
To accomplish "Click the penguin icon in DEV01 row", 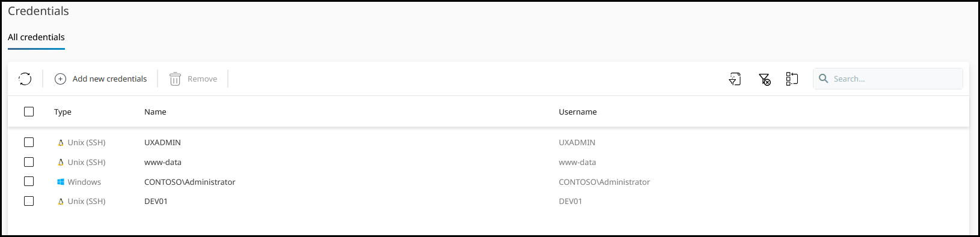I will click(x=61, y=202).
